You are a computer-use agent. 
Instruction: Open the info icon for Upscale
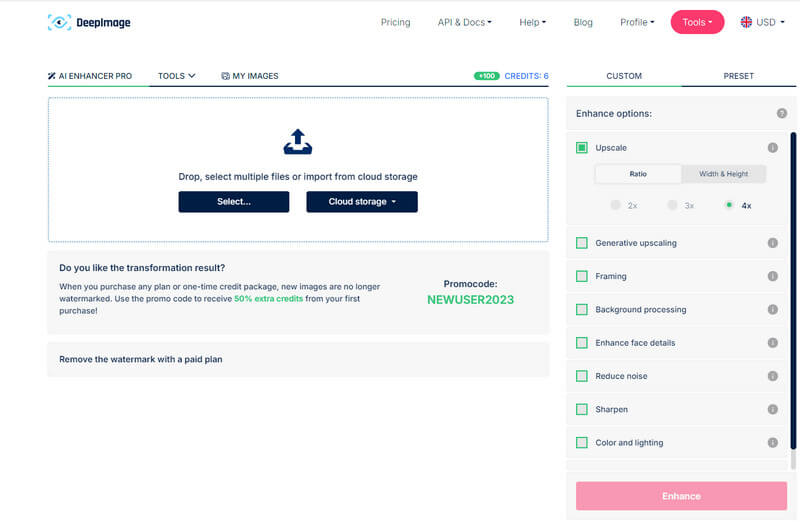(x=772, y=147)
